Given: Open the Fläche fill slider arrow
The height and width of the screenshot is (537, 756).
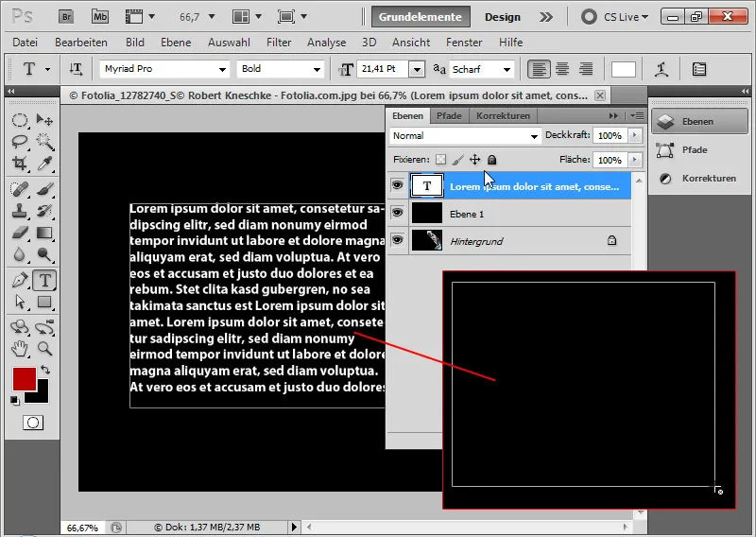Looking at the screenshot, I should [x=635, y=160].
